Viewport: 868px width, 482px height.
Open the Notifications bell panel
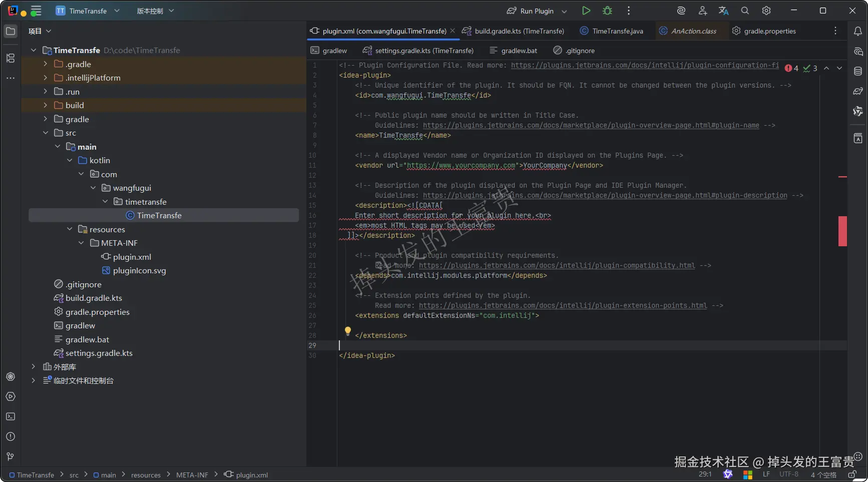(x=857, y=31)
